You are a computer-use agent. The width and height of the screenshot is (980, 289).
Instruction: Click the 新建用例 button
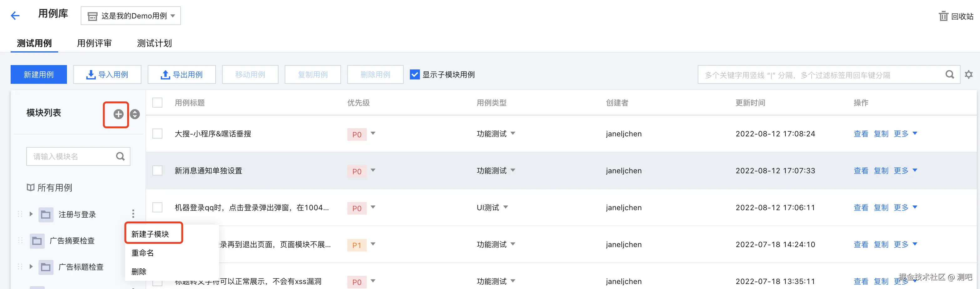39,74
